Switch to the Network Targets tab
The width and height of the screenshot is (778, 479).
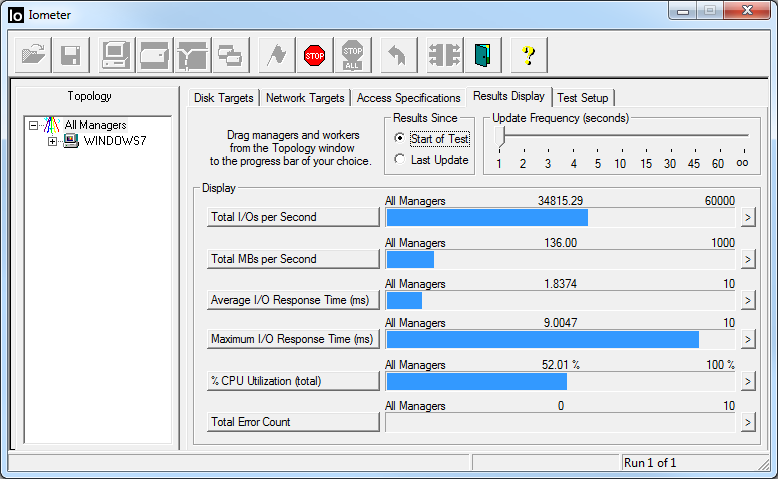[305, 98]
